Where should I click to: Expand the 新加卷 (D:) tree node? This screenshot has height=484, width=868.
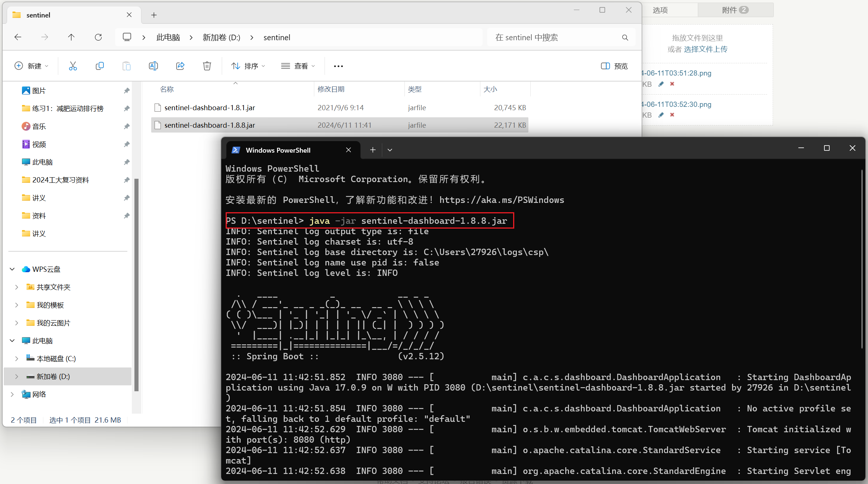(17, 376)
